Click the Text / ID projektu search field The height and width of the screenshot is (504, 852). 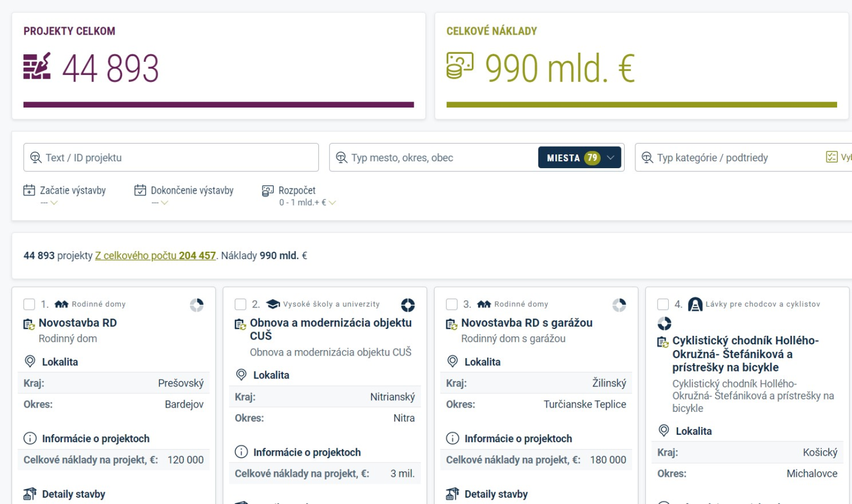(171, 158)
